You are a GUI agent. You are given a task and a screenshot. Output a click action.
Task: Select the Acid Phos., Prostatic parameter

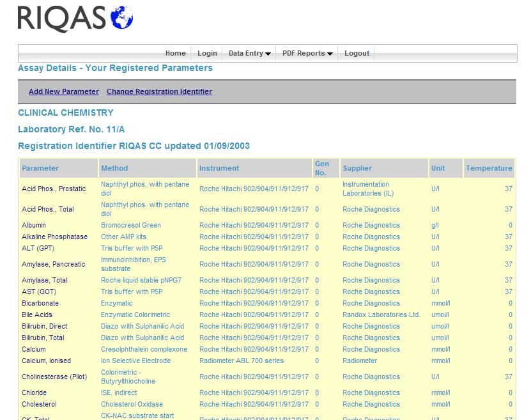tap(54, 189)
